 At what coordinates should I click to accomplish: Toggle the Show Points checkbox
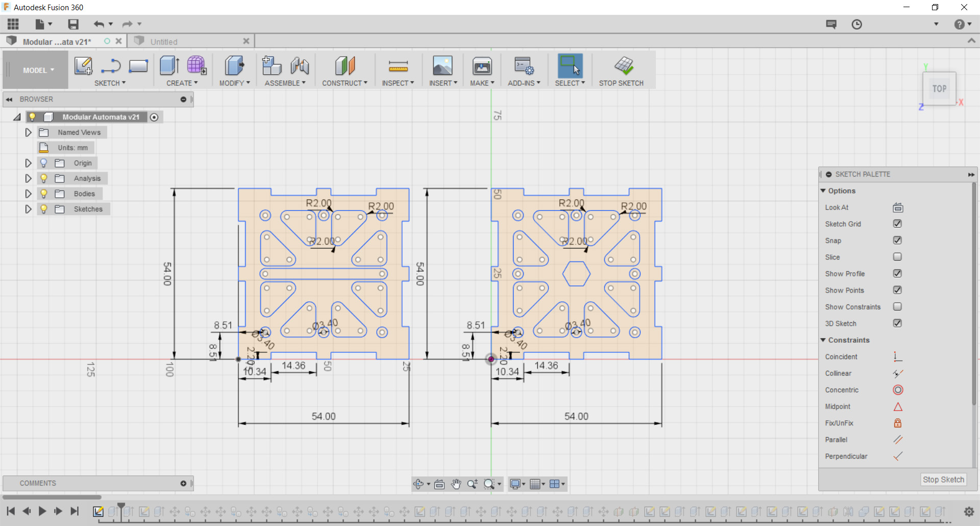click(897, 290)
